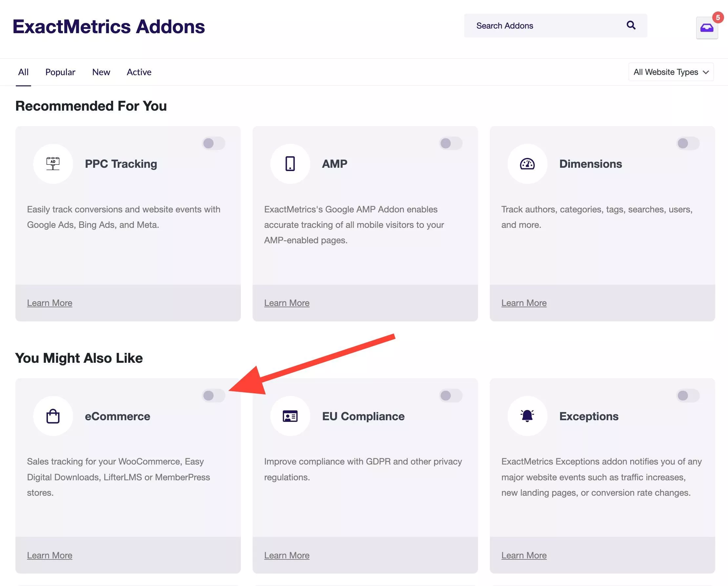The width and height of the screenshot is (728, 586).
Task: Show the Active addons tab
Action: point(139,72)
